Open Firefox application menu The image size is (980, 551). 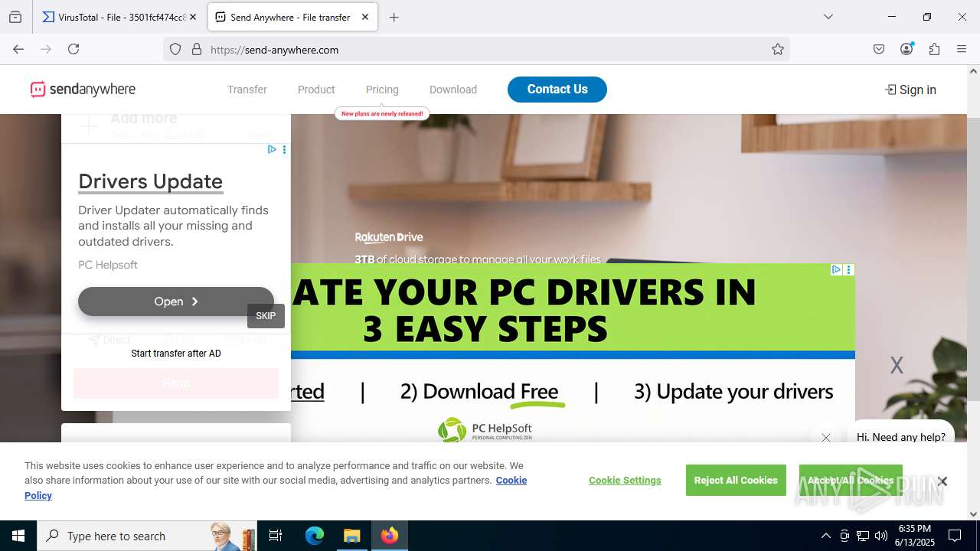click(962, 49)
